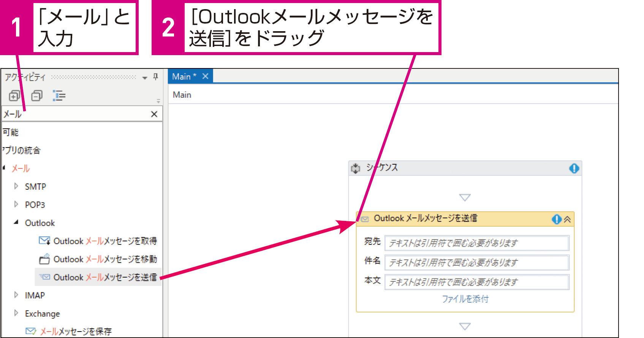Expand the POP3 node
The width and height of the screenshot is (644, 338).
[16, 204]
